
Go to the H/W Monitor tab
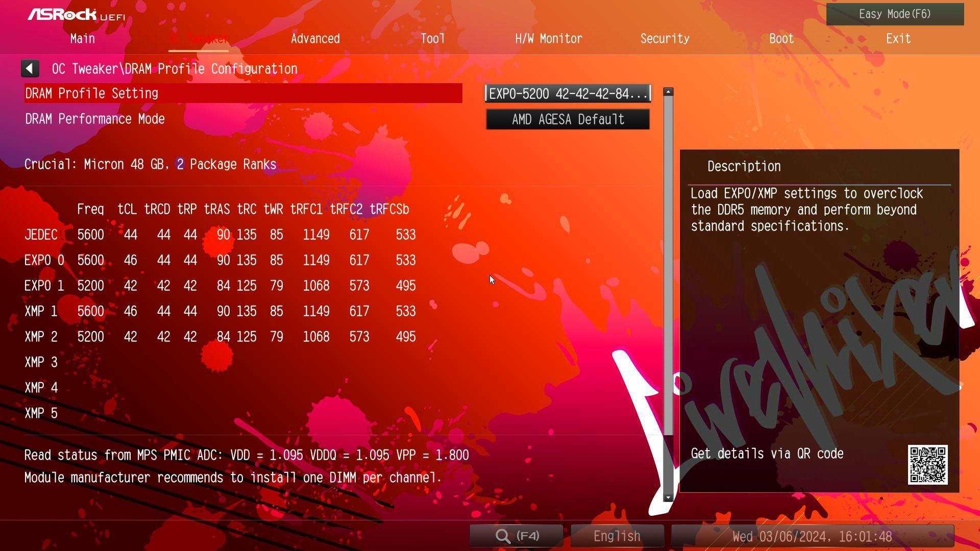tap(549, 39)
